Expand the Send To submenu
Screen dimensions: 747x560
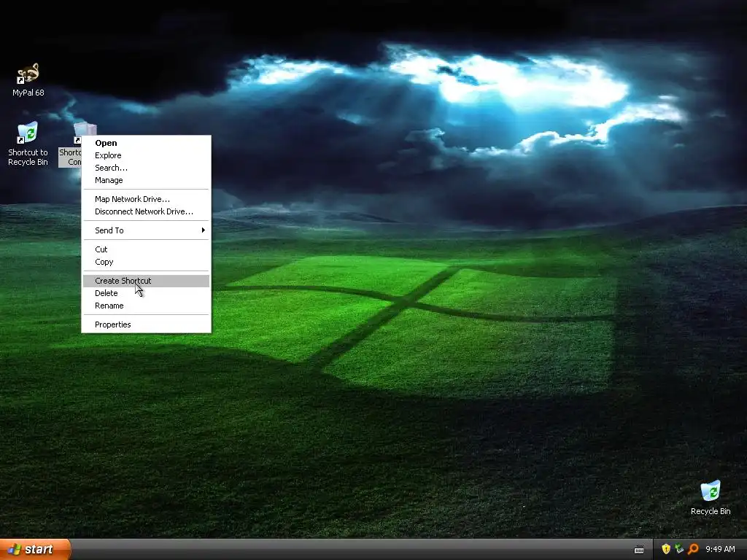pos(146,230)
